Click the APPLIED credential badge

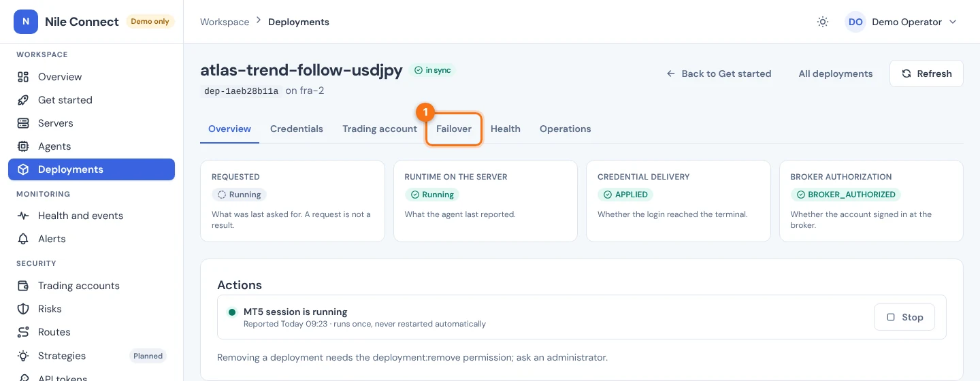[x=625, y=195]
